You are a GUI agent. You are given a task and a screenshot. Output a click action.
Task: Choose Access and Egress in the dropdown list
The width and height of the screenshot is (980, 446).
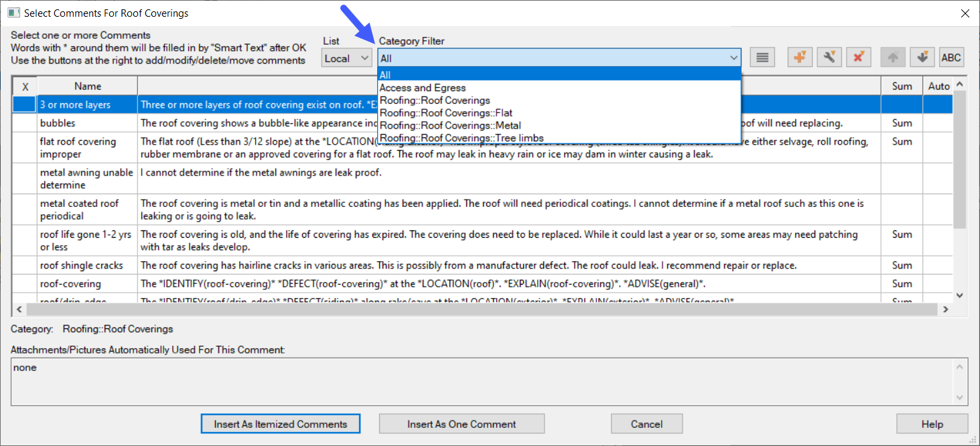(x=422, y=88)
